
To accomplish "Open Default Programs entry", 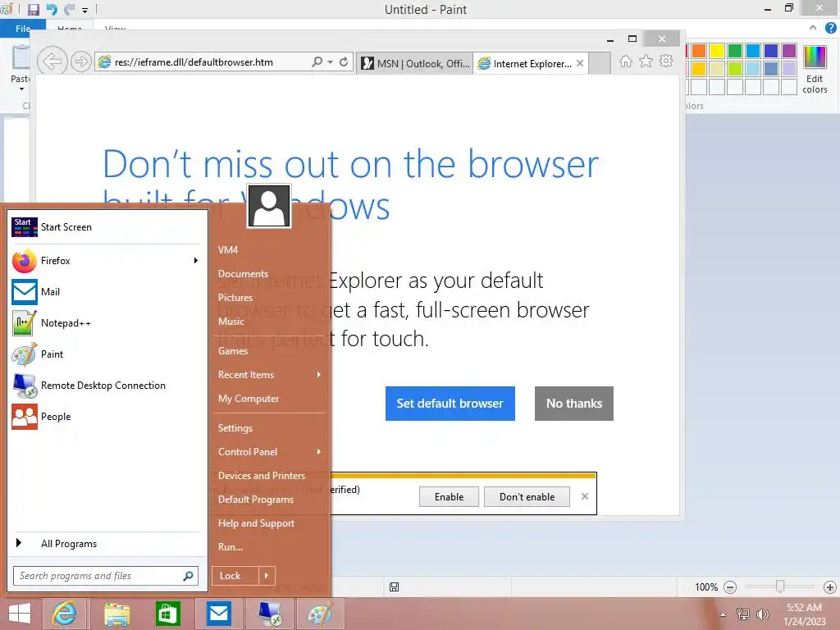I will coord(256,500).
